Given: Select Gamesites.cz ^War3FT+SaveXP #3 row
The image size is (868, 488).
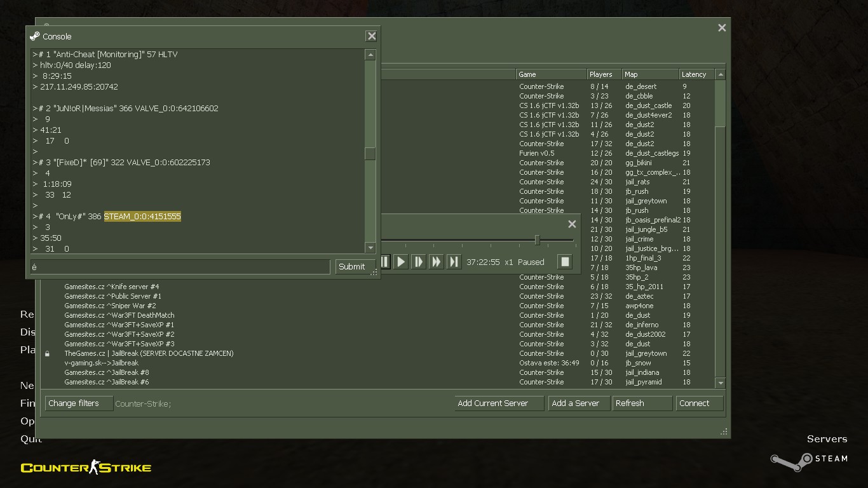Looking at the screenshot, I should point(379,344).
